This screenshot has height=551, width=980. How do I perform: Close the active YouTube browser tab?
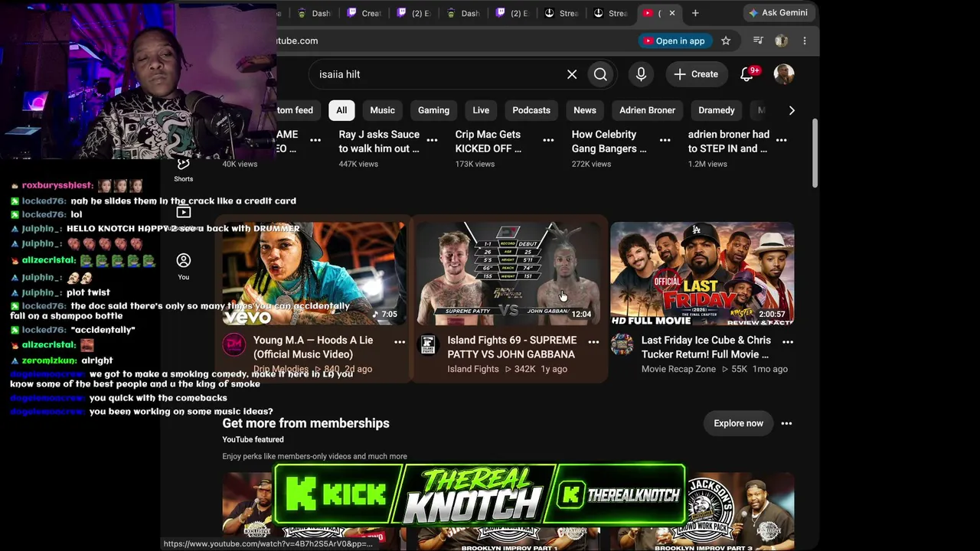[672, 13]
